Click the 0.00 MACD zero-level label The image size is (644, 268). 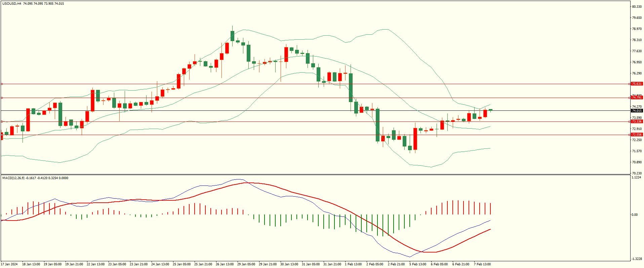click(635, 215)
